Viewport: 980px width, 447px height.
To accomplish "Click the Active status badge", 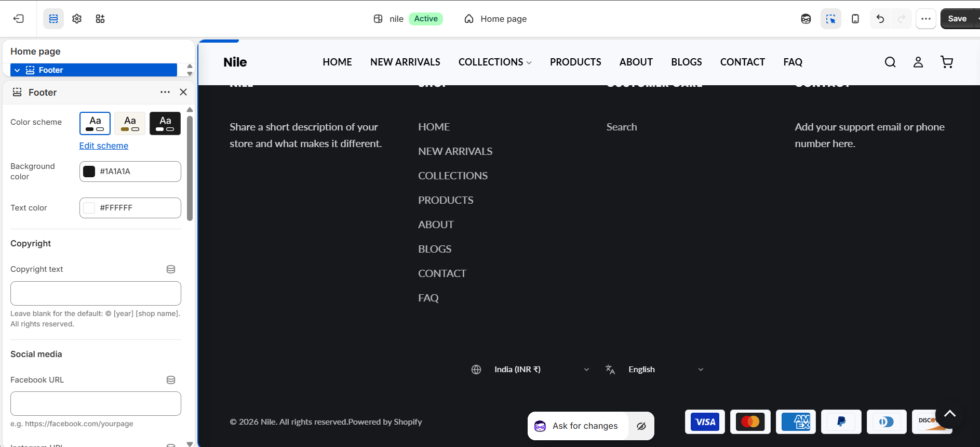I will click(426, 19).
